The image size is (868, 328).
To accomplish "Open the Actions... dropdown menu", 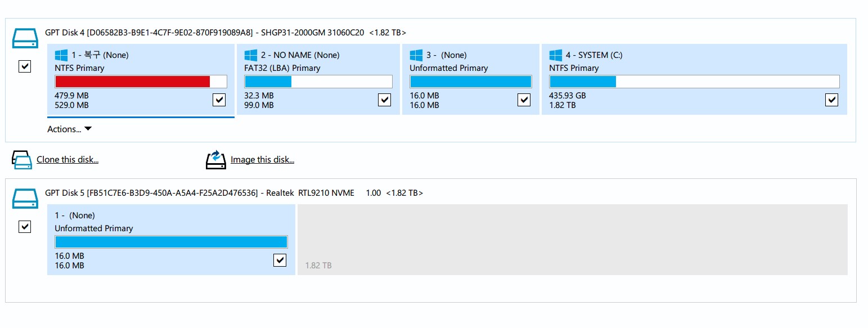I will (x=69, y=129).
